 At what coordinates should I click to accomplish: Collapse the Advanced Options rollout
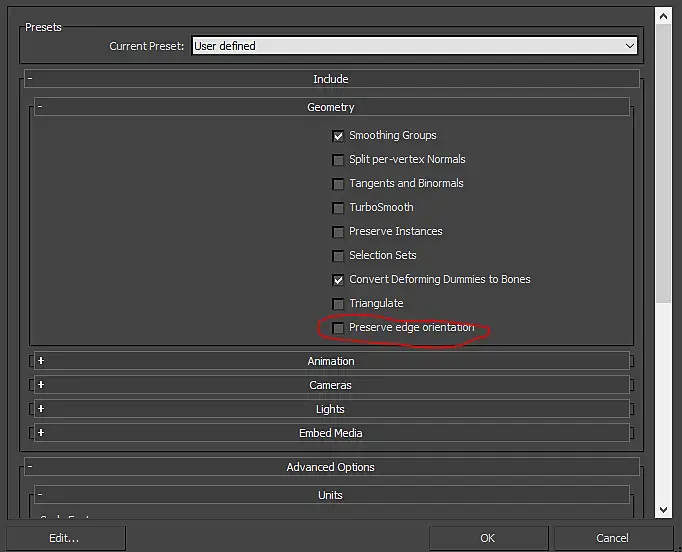pyautogui.click(x=332, y=467)
